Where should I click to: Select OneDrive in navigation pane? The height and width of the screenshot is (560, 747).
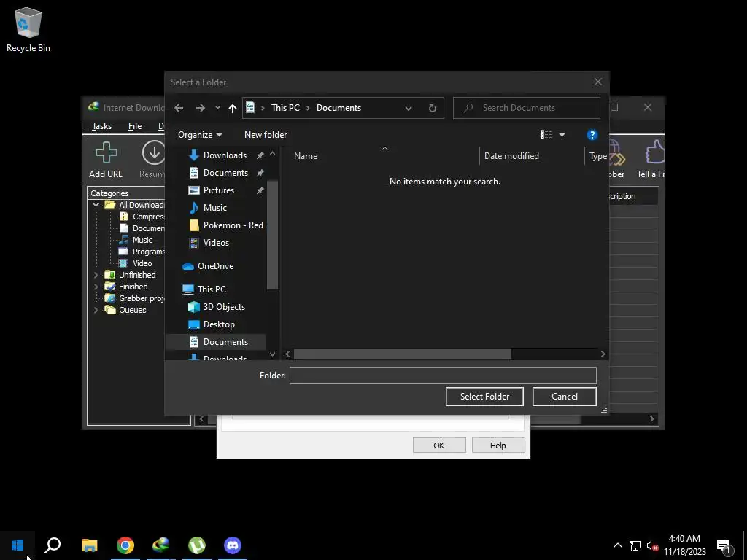click(x=215, y=266)
